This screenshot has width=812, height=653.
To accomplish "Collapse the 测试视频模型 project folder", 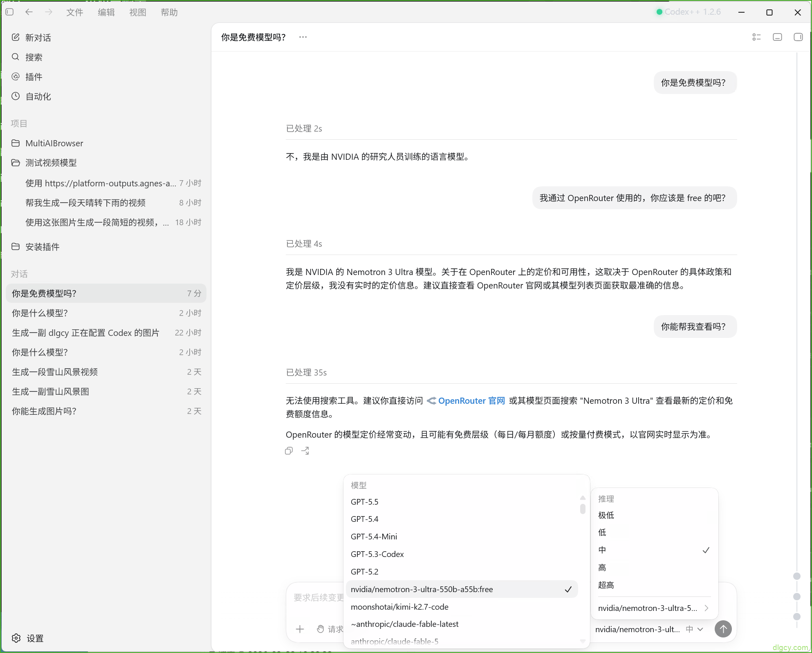I will point(105,163).
